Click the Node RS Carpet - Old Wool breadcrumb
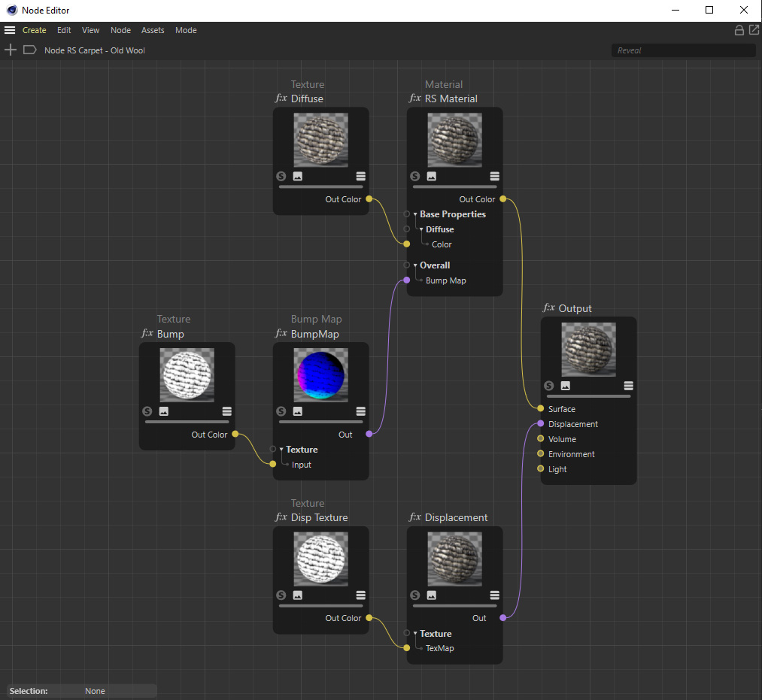 (94, 50)
